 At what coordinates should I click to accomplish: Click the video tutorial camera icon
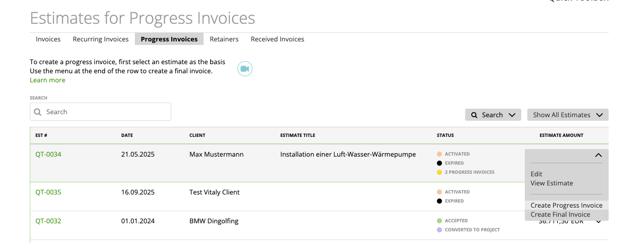pyautogui.click(x=245, y=69)
